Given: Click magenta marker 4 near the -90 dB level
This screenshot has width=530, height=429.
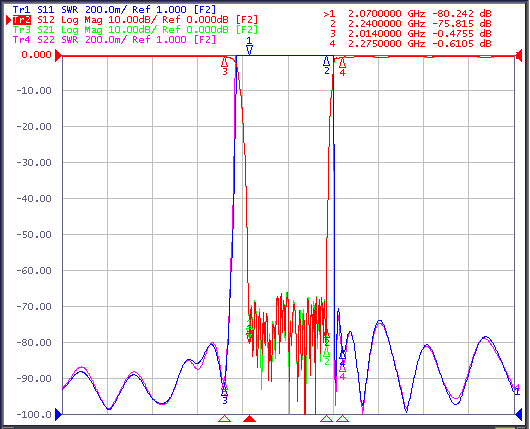Looking at the screenshot, I should pos(342,371).
